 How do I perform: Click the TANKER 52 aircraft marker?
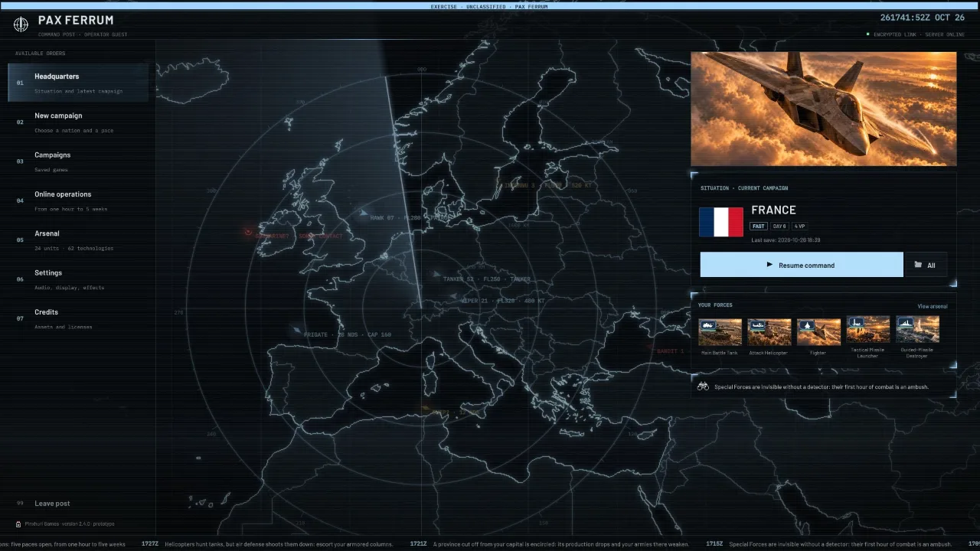click(x=436, y=274)
